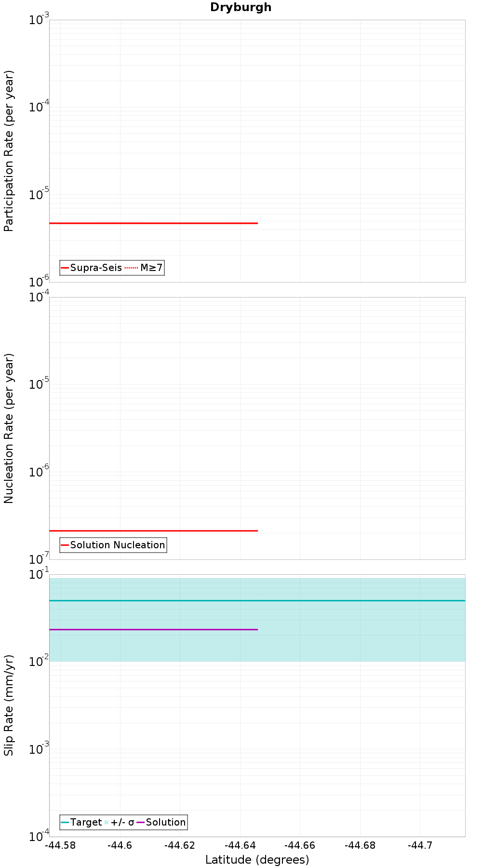Click the -44.7 latitude tick label

420,845
